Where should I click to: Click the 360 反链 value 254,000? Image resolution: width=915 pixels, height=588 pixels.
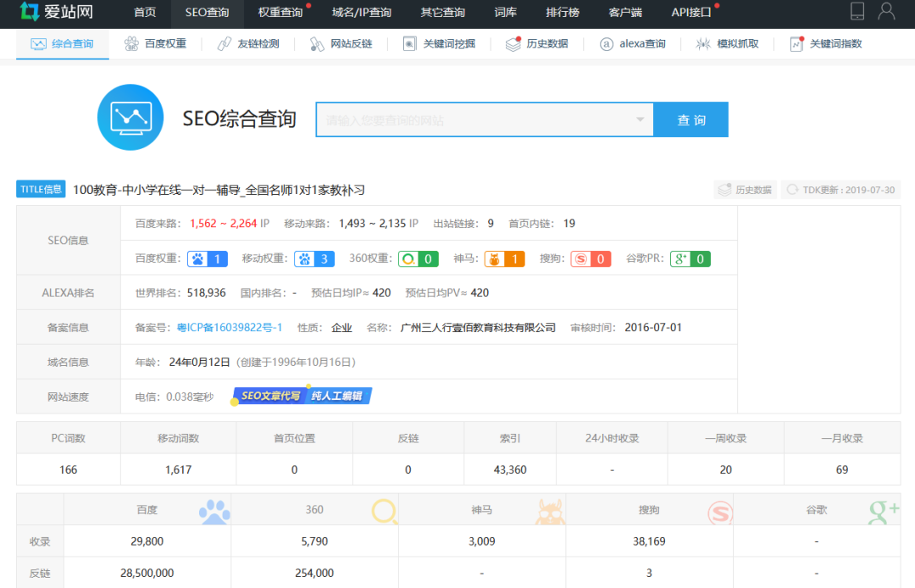point(314,574)
